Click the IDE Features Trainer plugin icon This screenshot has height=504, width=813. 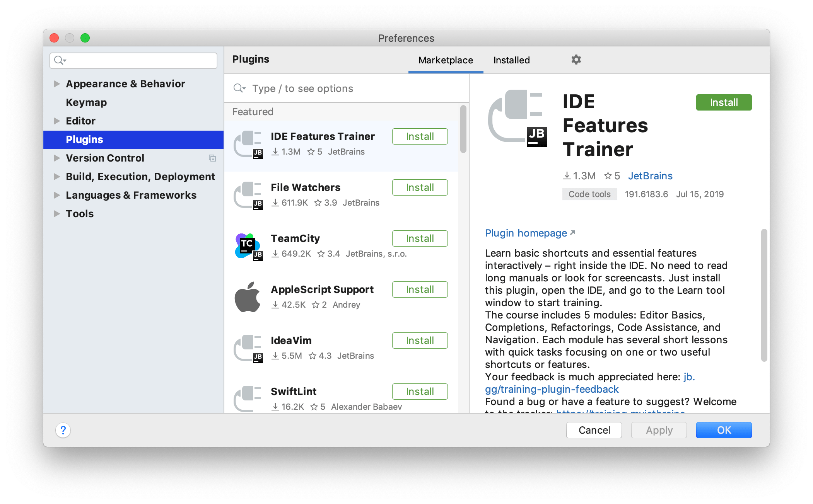point(248,145)
